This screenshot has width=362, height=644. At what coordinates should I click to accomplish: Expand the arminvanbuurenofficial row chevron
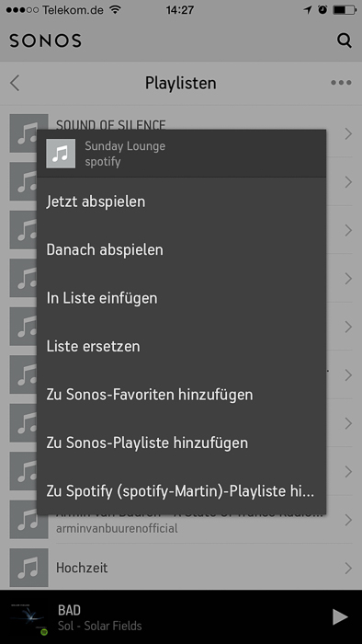point(348,520)
